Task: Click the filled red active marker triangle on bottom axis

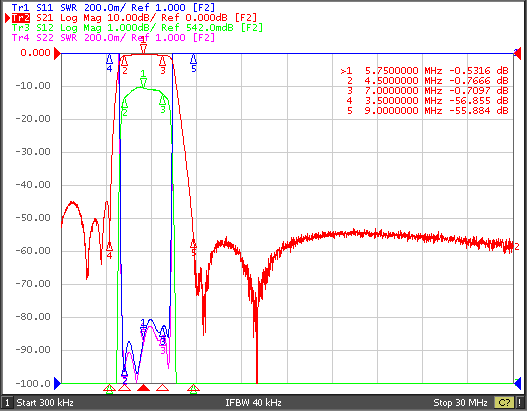Action: (x=144, y=388)
